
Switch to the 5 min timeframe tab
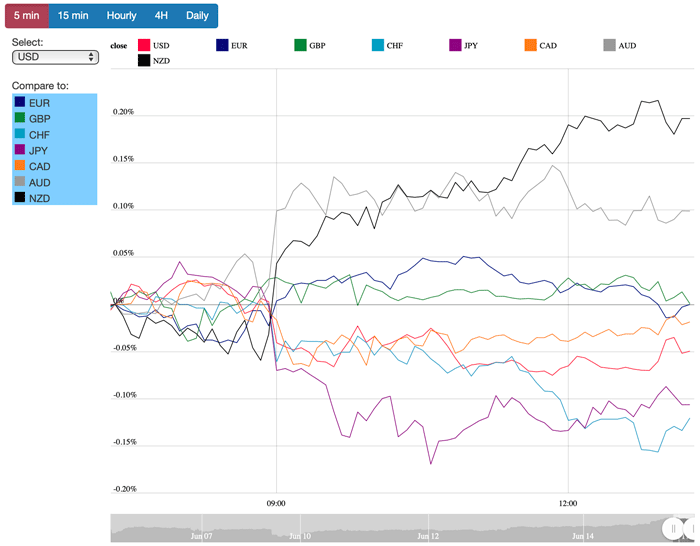pyautogui.click(x=25, y=15)
